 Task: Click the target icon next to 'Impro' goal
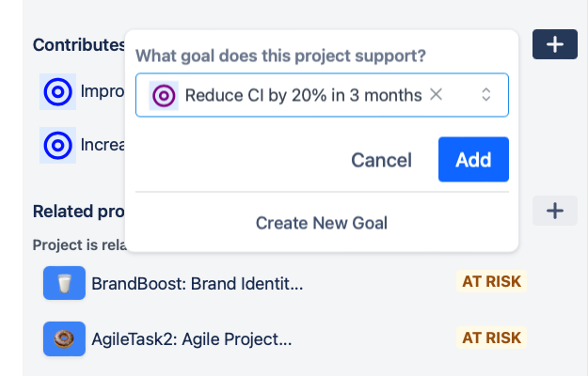(x=58, y=92)
